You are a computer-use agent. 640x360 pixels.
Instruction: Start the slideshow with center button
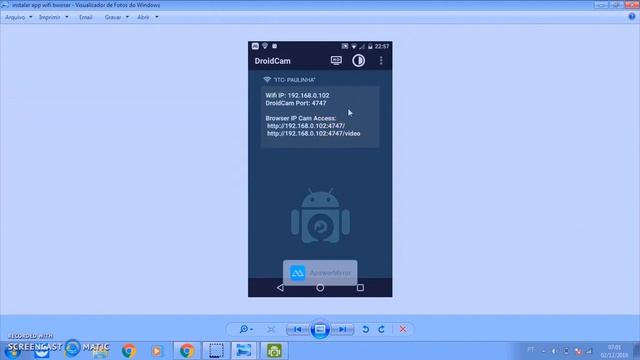click(x=320, y=329)
